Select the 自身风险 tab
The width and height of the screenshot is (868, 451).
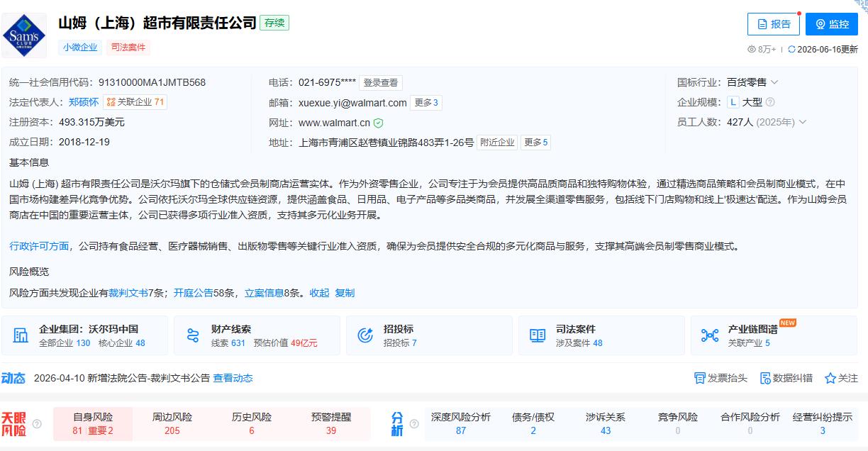click(93, 423)
